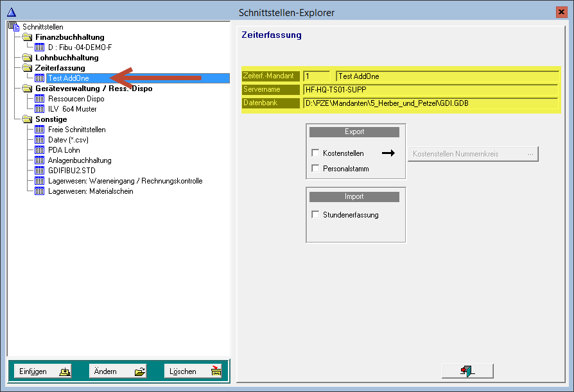Click the GDIFIBU2.STD interface icon
Screen dimensions: 574x392
(40, 169)
